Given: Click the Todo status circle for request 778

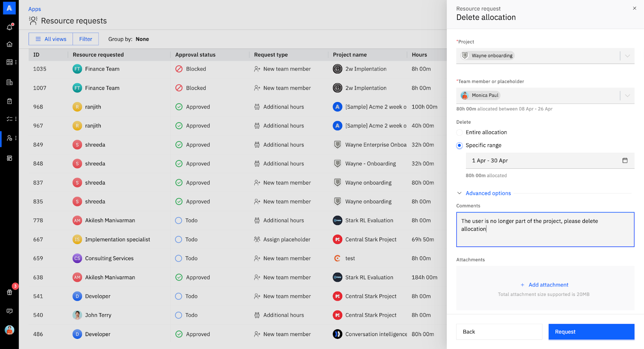Looking at the screenshot, I should 179,220.
